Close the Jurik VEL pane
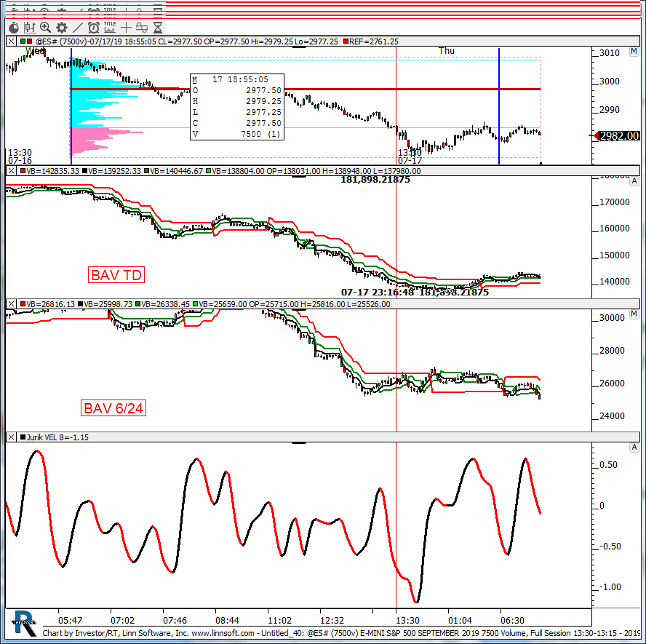The image size is (646, 644). 11,437
